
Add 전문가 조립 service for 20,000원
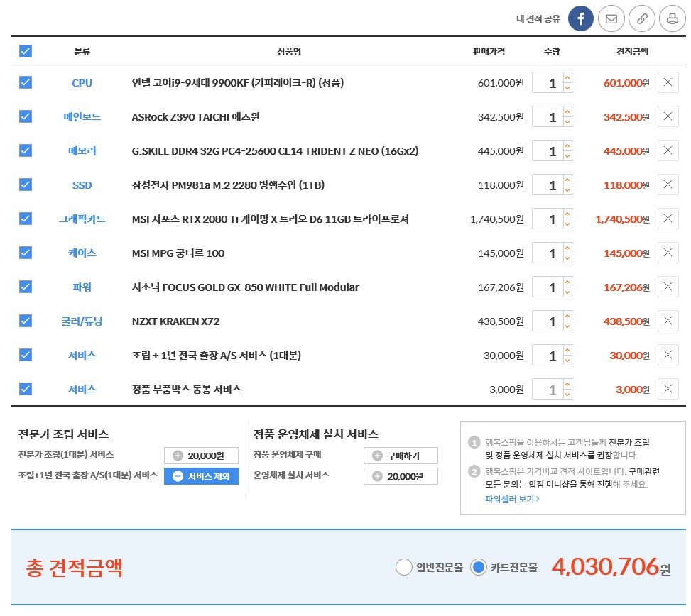[x=201, y=456]
